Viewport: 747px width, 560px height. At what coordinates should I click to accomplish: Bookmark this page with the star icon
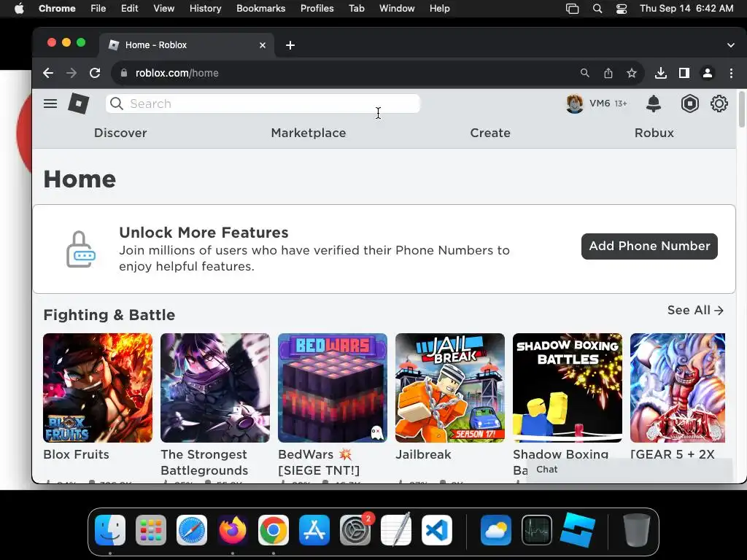[631, 73]
